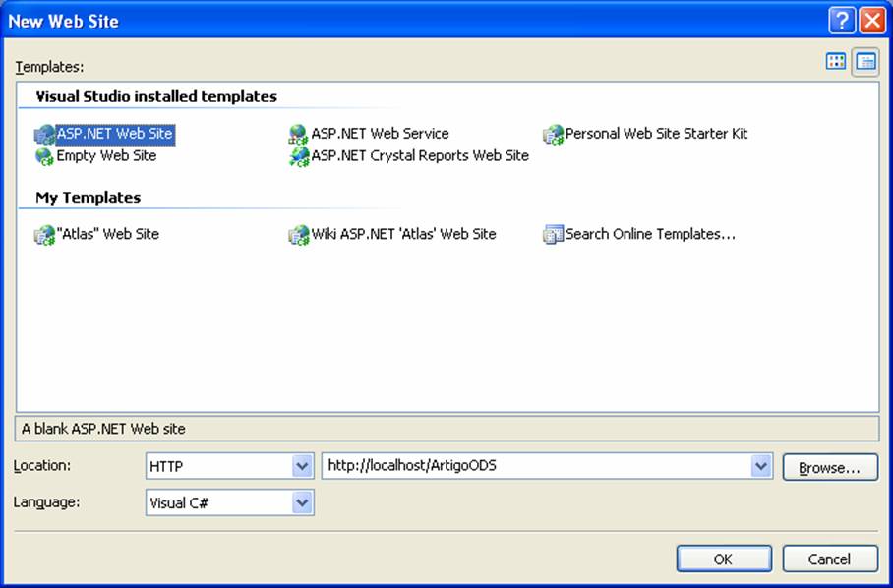Click the "Language:" label
Image resolution: width=893 pixels, height=588 pixels.
[x=46, y=502]
